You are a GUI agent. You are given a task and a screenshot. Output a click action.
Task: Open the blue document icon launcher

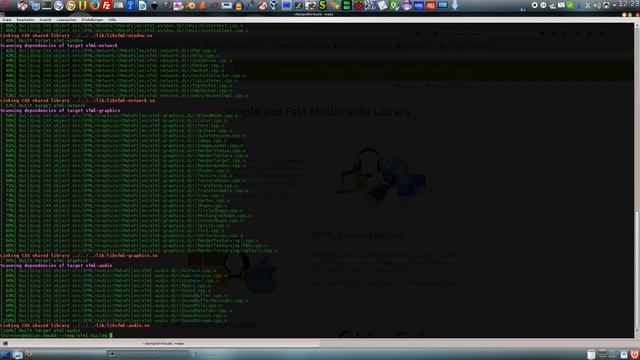(x=142, y=5)
